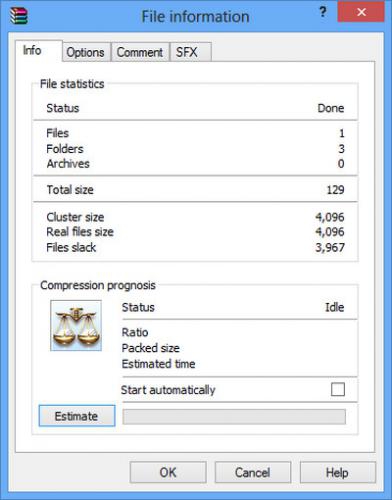
Task: Open Help from the bottom button
Action: tap(337, 472)
